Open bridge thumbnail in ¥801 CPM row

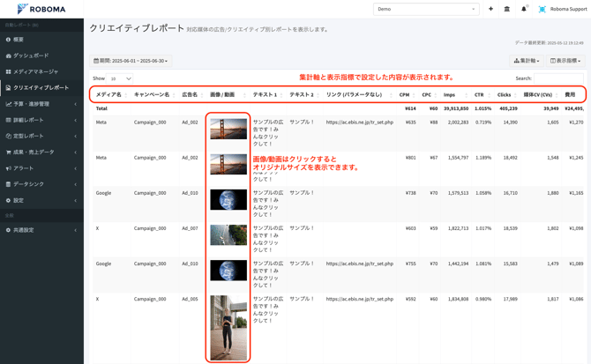pos(228,164)
